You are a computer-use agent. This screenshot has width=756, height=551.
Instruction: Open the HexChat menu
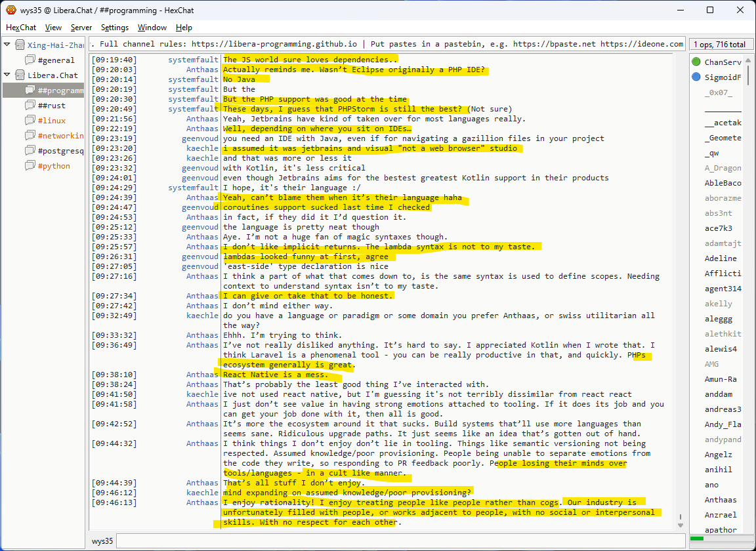(21, 28)
